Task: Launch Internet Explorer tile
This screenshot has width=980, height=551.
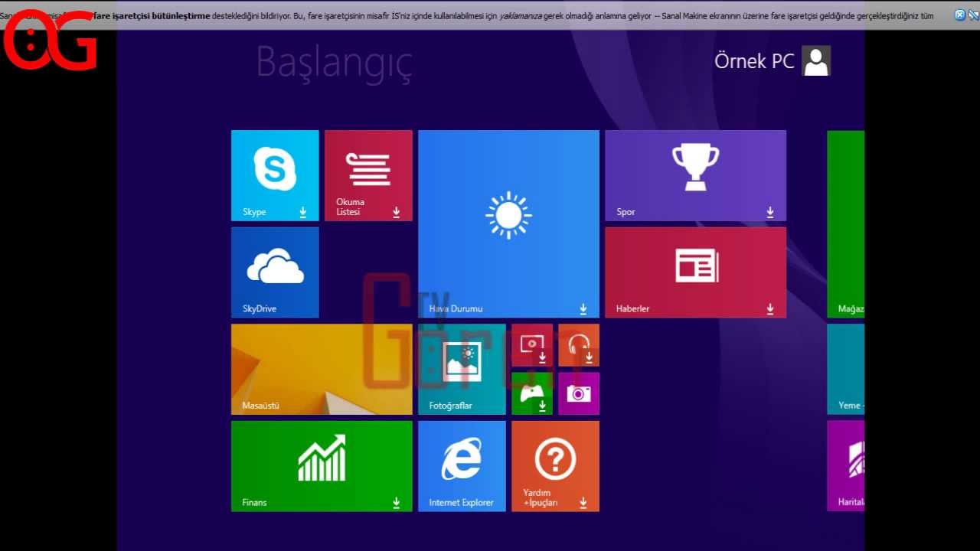Action: [x=462, y=466]
